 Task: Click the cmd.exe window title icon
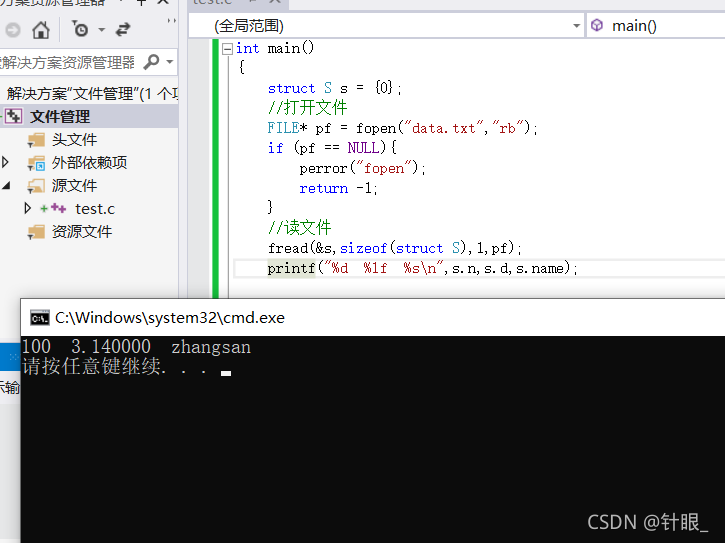(x=40, y=318)
